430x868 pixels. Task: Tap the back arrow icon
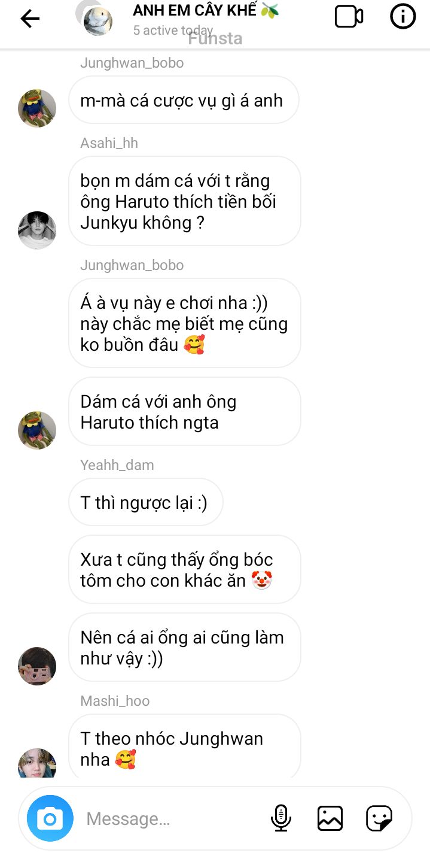click(x=30, y=19)
